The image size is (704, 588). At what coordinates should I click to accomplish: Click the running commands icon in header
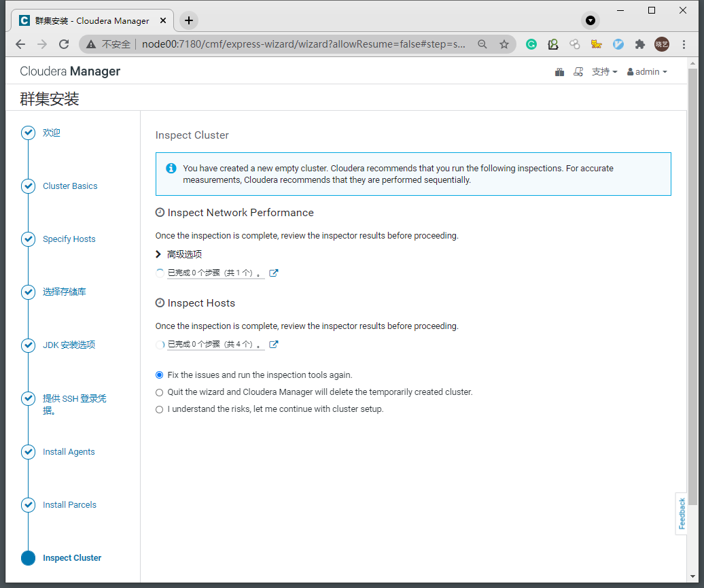(578, 72)
